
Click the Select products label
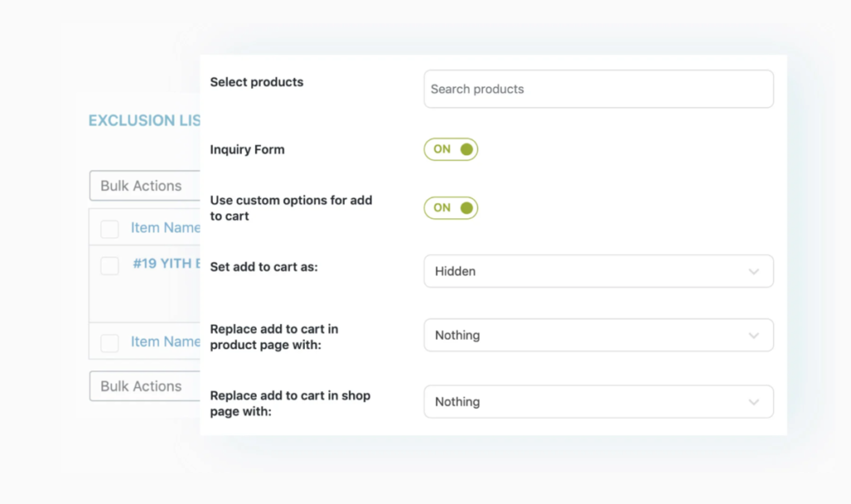(257, 82)
